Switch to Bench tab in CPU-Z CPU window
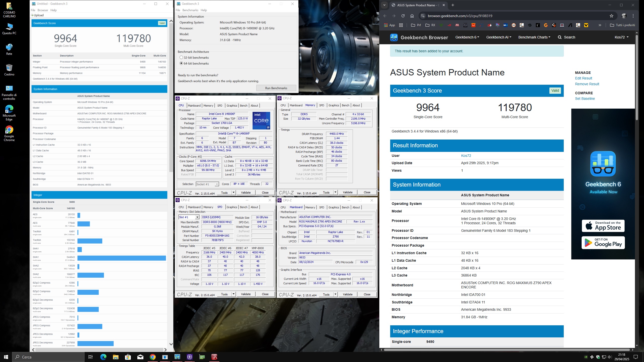Viewport: 644px width, 362px height. [x=244, y=106]
